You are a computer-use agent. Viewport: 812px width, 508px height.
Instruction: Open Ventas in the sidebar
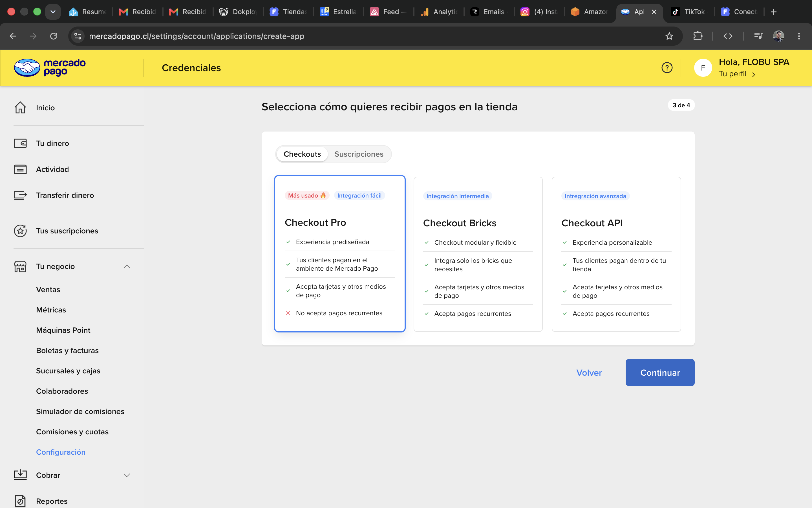48,290
